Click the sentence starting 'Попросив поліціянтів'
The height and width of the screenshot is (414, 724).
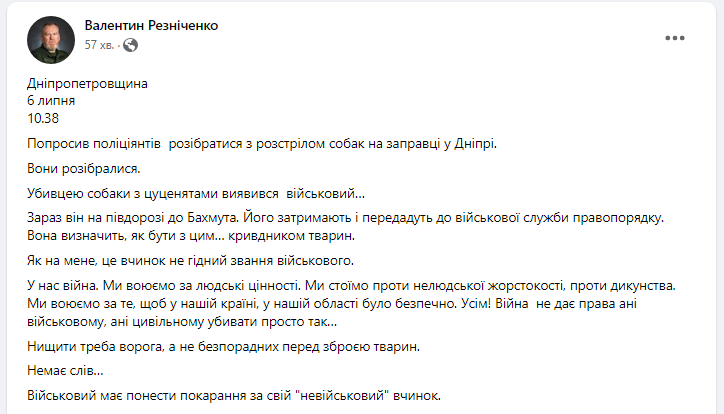click(262, 144)
